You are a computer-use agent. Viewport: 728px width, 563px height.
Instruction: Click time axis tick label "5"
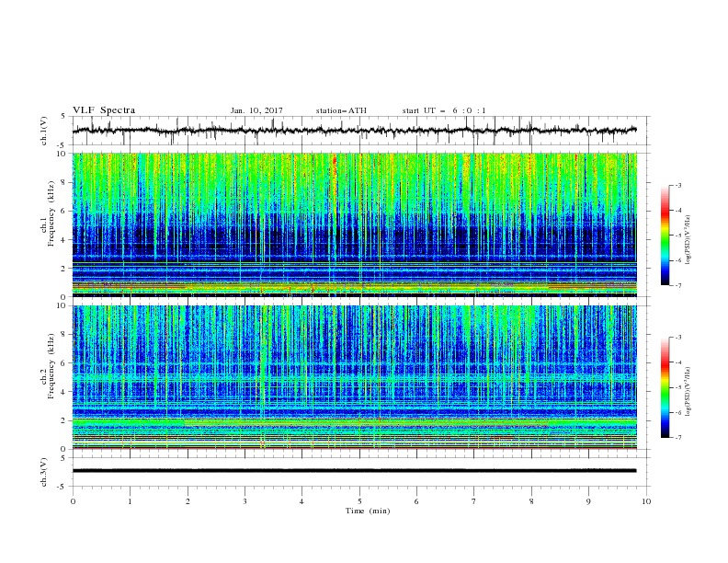click(359, 501)
